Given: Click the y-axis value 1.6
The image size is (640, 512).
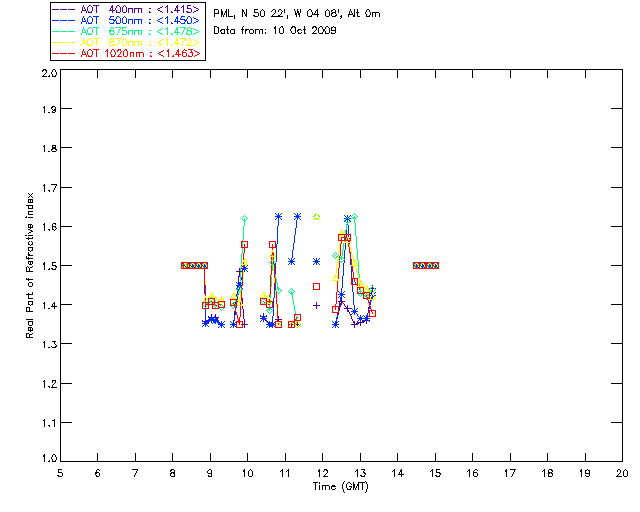Looking at the screenshot, I should pos(49,227).
